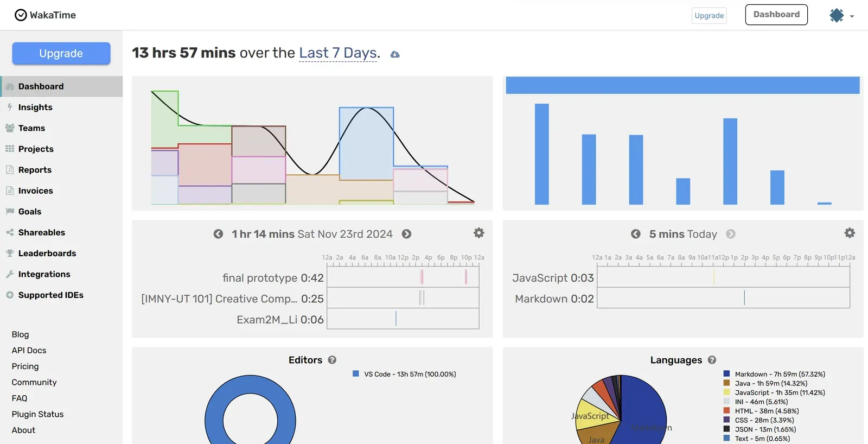Click the first tallest bar in bar chart
The image size is (868, 444).
tap(541, 154)
